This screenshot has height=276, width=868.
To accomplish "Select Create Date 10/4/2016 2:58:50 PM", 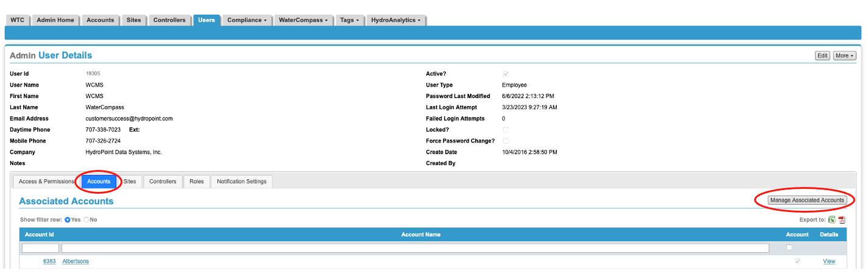I will click(529, 152).
